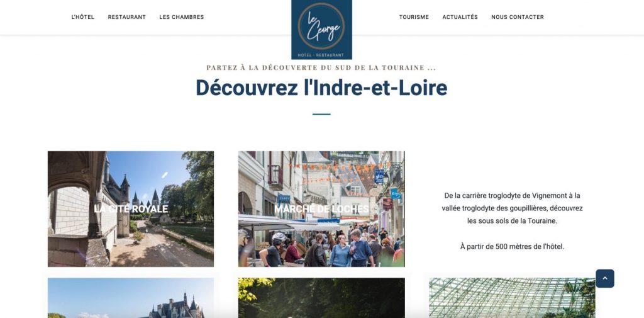Open the glass greenhouse photo card
The image size is (644, 318).
[x=512, y=298]
